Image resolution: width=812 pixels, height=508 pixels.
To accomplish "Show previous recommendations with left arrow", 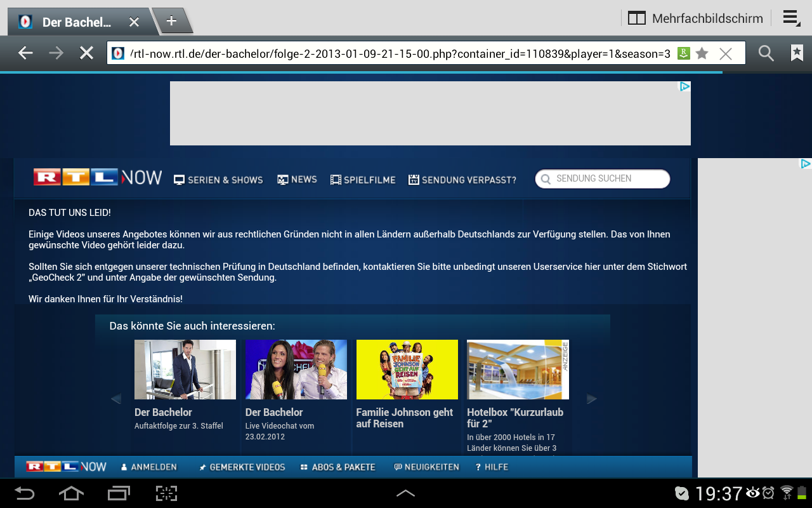I will [115, 399].
